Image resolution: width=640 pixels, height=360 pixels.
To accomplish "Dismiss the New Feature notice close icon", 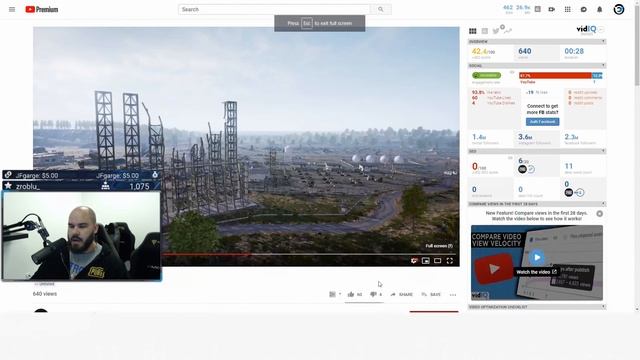I will coord(600,213).
